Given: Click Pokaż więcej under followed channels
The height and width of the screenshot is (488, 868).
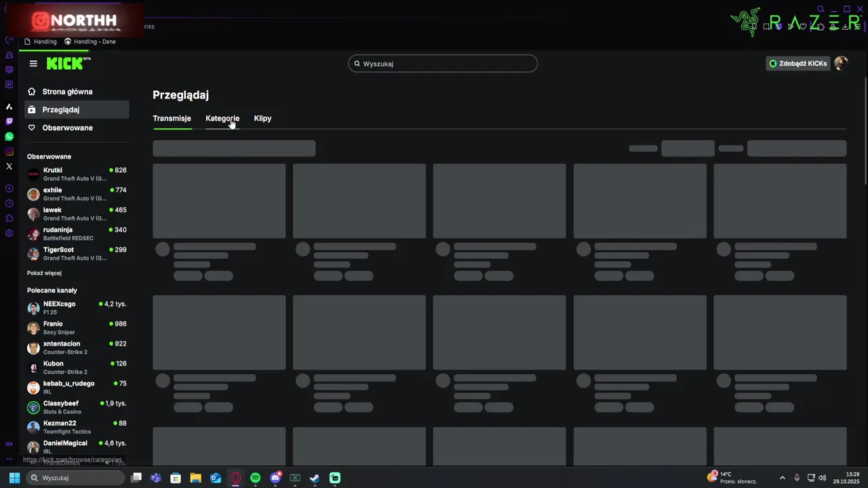Looking at the screenshot, I should click(x=44, y=273).
